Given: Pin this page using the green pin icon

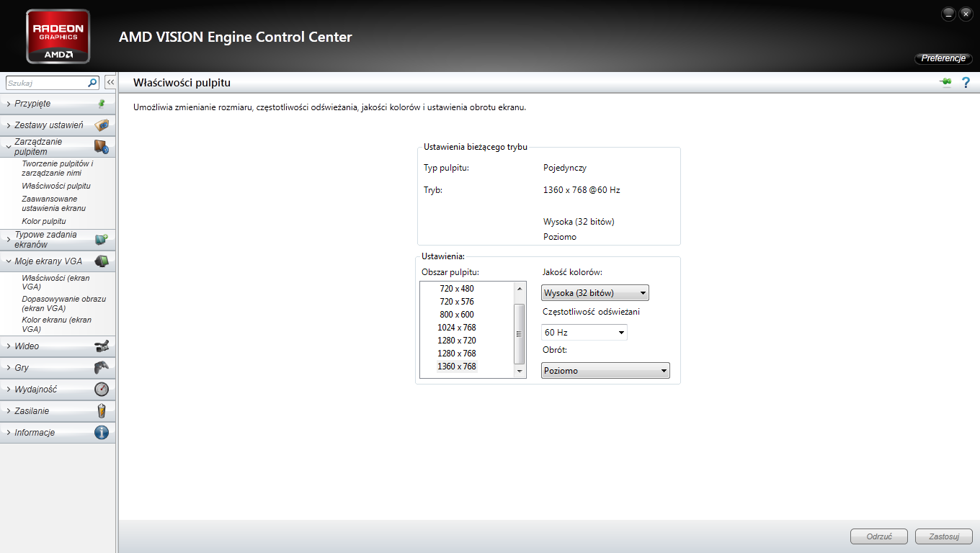Looking at the screenshot, I should point(945,83).
